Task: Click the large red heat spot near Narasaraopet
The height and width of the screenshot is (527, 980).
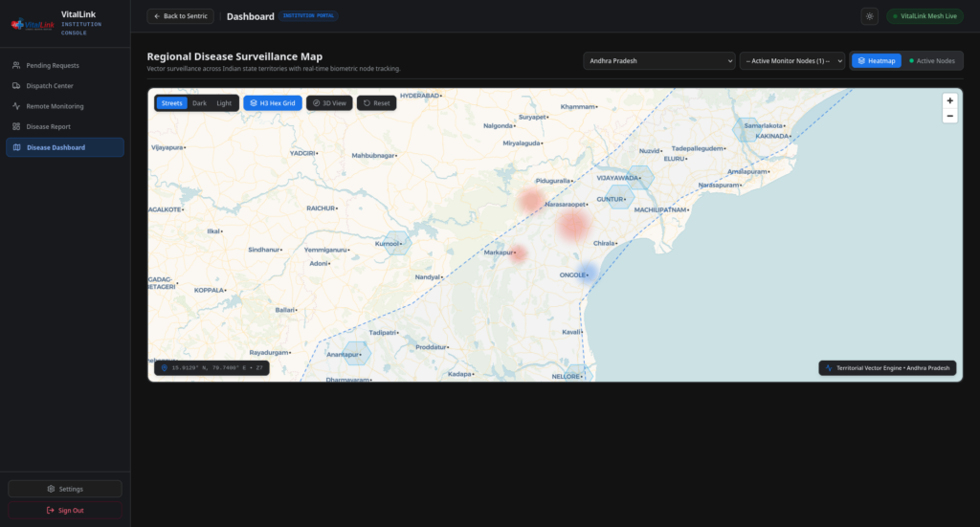Action: [x=572, y=225]
